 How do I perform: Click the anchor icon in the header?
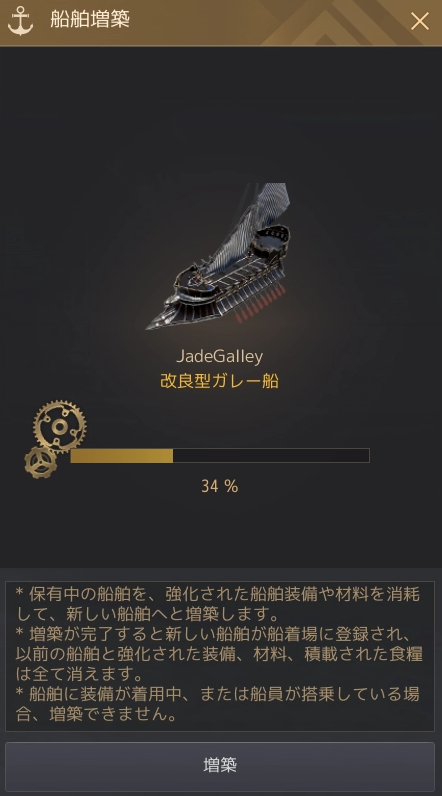point(20,22)
